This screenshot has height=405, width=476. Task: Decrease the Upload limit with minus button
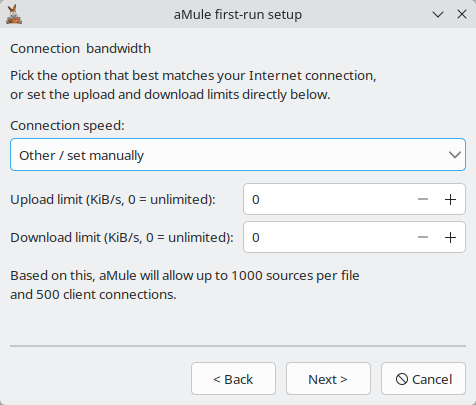[x=423, y=199]
